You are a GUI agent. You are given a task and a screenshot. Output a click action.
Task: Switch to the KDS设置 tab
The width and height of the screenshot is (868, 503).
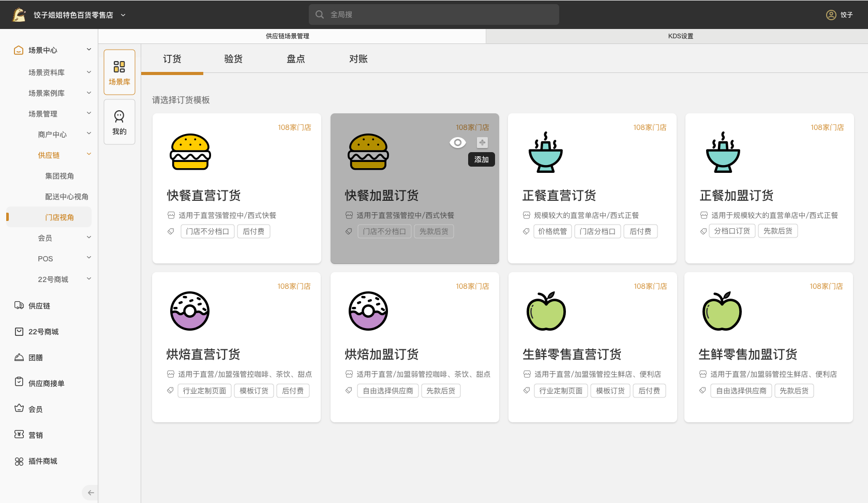pyautogui.click(x=680, y=36)
